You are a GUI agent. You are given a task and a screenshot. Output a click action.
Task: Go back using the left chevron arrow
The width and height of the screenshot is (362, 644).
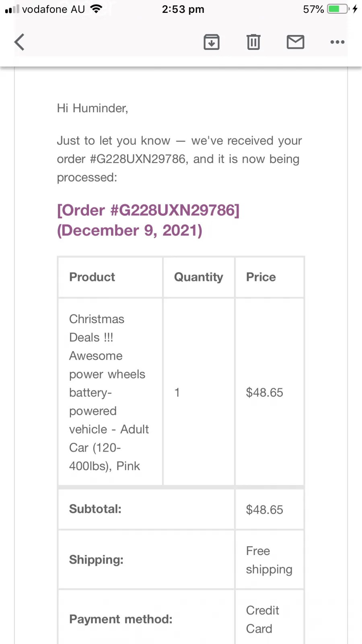pos(19,42)
